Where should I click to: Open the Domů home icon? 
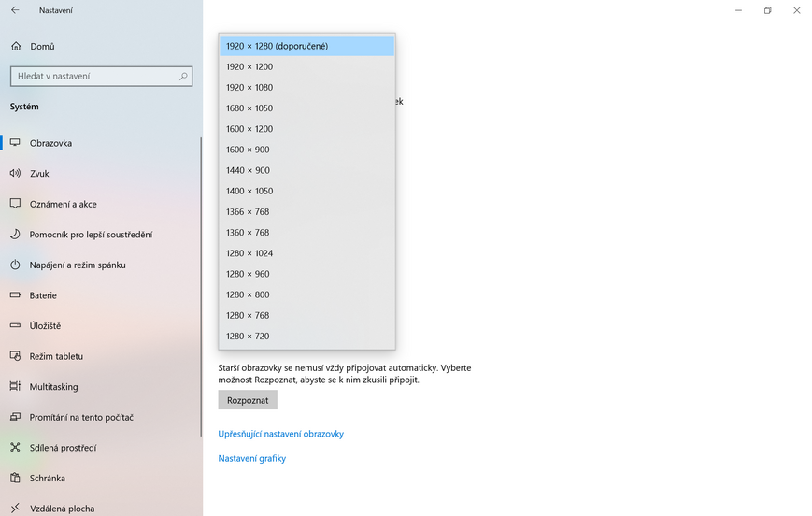click(x=15, y=46)
